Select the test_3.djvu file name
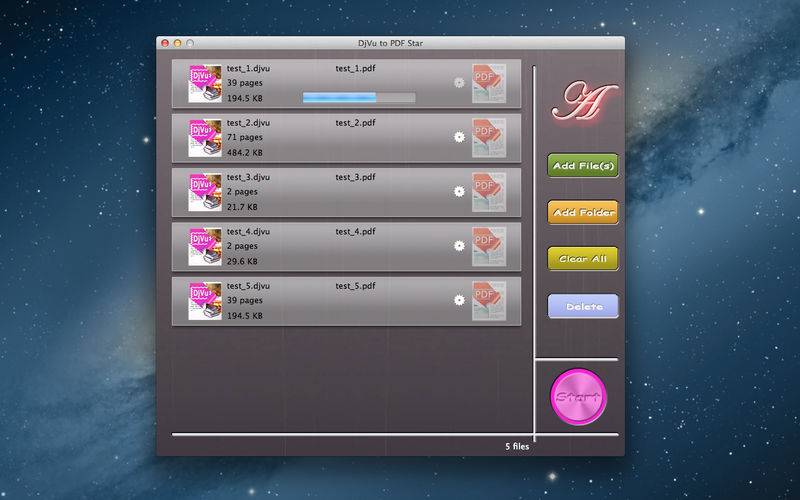This screenshot has width=800, height=500. coord(248,177)
